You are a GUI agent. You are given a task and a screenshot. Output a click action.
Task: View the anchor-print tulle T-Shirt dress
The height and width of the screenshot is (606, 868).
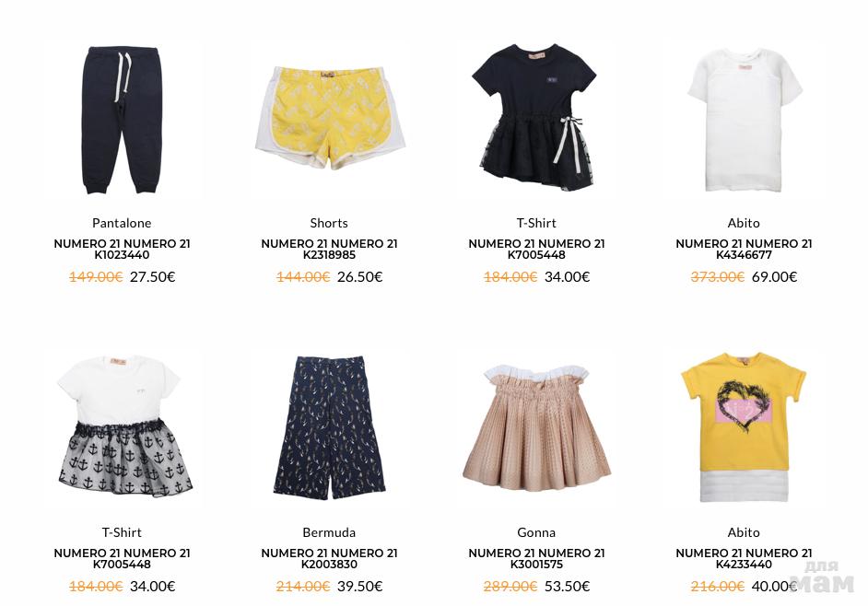(x=123, y=426)
